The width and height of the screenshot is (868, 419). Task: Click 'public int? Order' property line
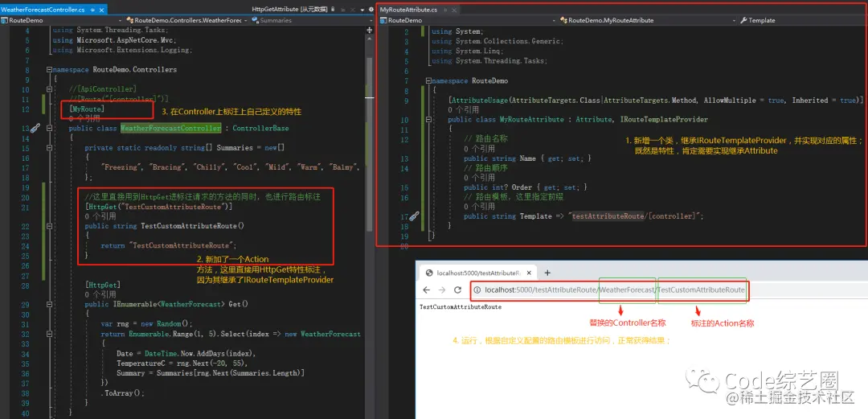pos(526,187)
